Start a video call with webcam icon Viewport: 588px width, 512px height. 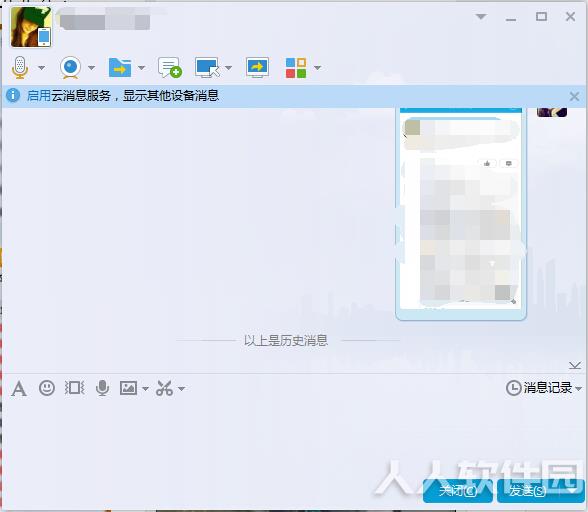tap(70, 68)
